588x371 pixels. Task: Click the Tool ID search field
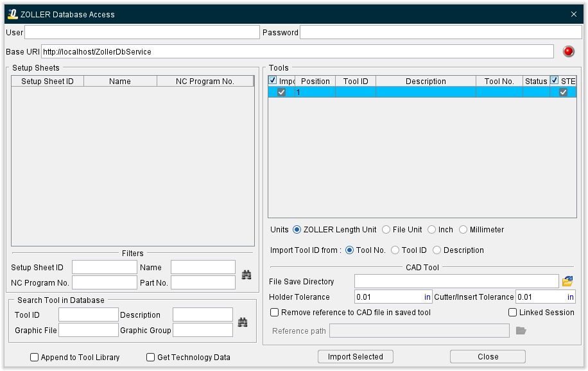click(89, 315)
